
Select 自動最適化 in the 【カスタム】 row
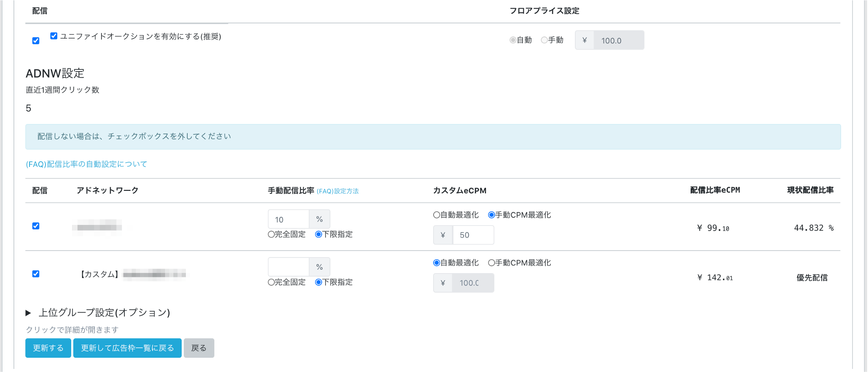437,263
